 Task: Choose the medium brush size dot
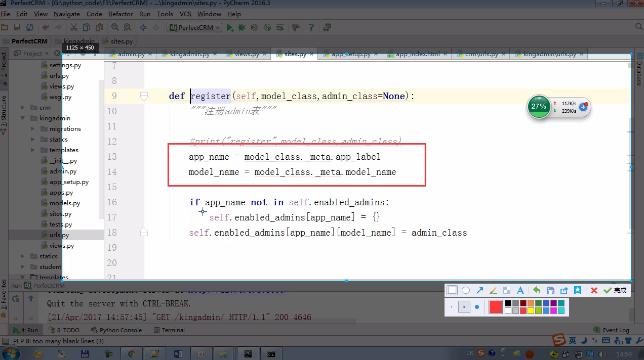pyautogui.click(x=464, y=307)
